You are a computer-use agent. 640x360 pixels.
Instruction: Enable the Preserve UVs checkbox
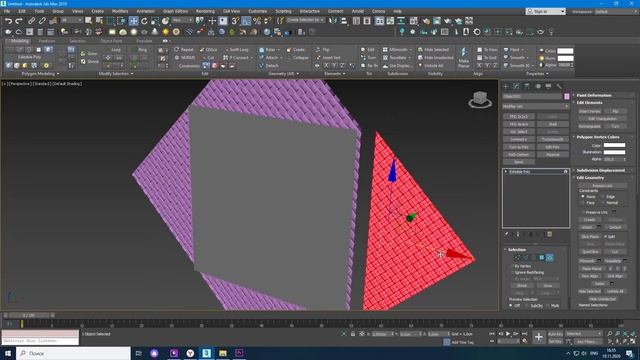coord(583,212)
